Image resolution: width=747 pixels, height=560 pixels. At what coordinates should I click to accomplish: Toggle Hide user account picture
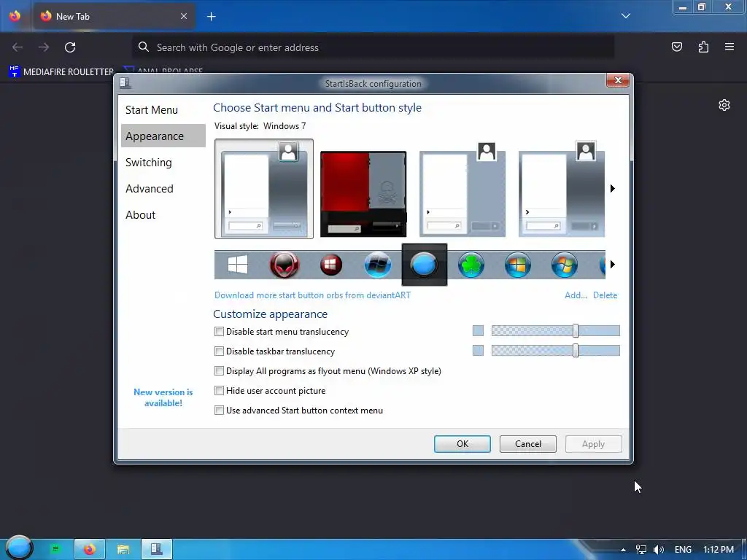click(219, 391)
